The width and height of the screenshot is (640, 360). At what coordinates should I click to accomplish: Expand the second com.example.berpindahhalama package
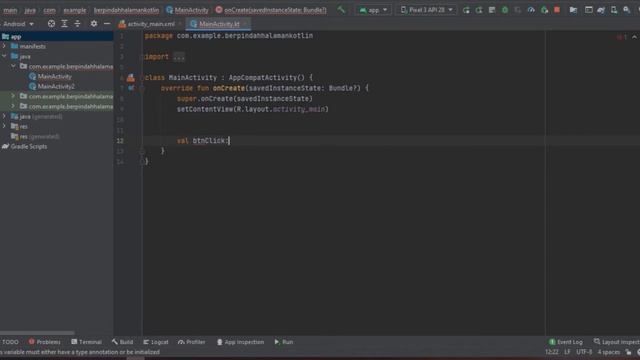tap(13, 96)
